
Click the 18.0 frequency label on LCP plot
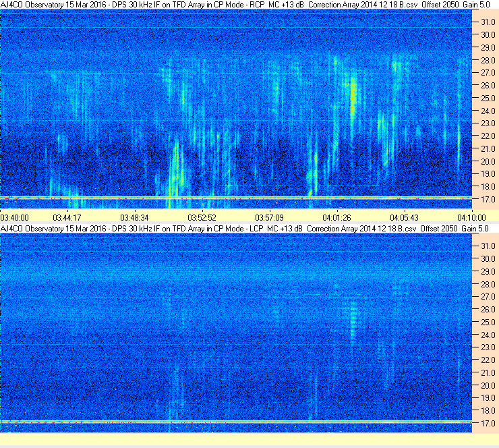(x=488, y=411)
